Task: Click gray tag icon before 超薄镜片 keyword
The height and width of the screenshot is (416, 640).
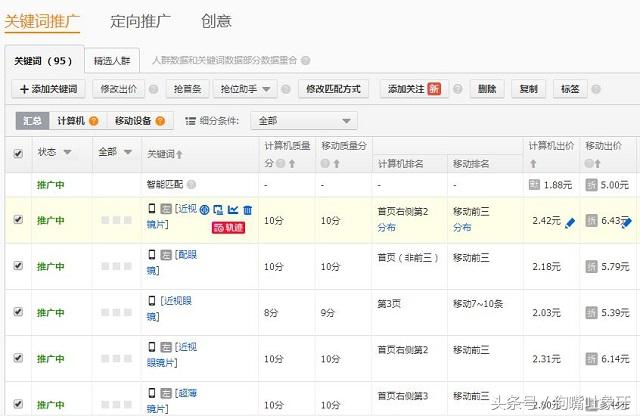Action: point(166,394)
